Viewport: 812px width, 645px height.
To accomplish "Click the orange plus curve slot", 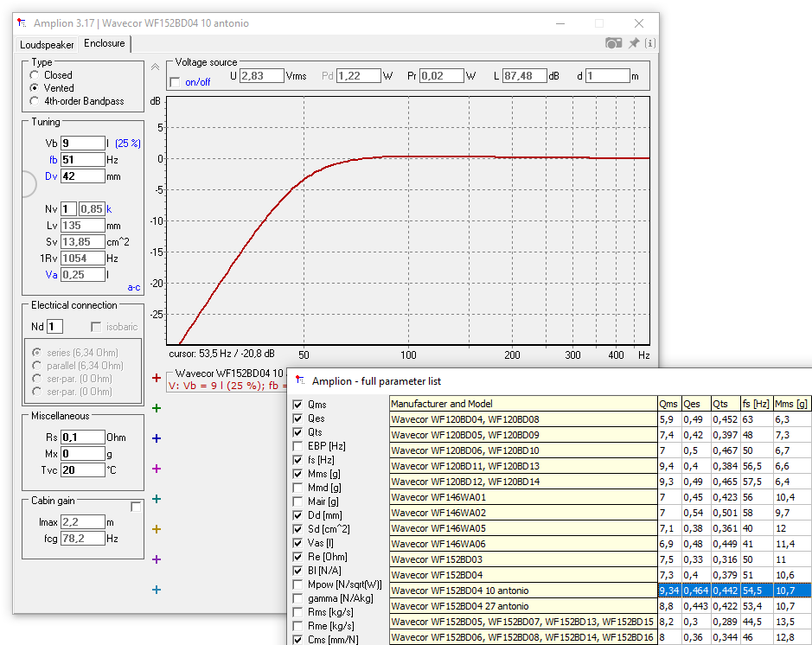I will pyautogui.click(x=157, y=529).
